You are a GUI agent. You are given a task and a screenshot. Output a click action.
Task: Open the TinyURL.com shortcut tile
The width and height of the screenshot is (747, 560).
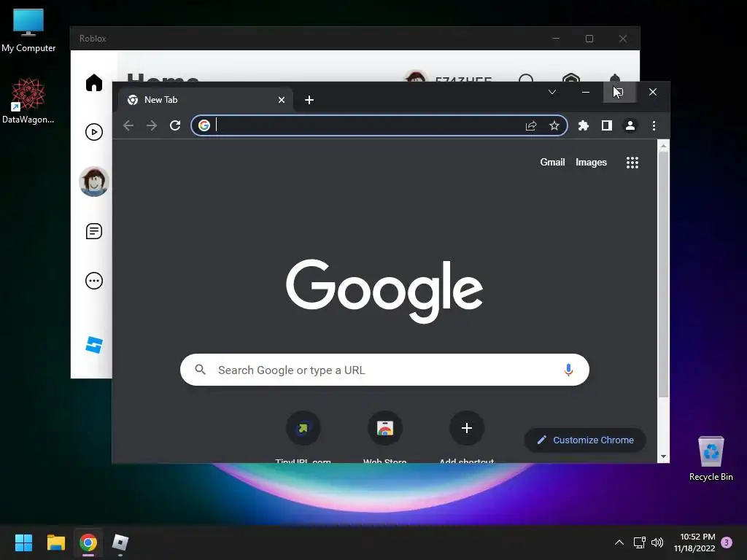click(x=303, y=428)
